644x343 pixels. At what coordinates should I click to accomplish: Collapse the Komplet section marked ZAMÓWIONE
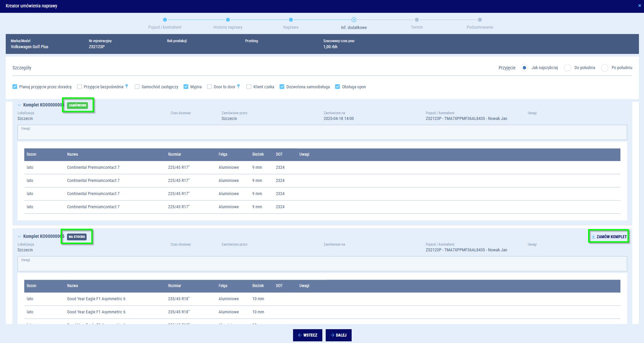(x=19, y=105)
